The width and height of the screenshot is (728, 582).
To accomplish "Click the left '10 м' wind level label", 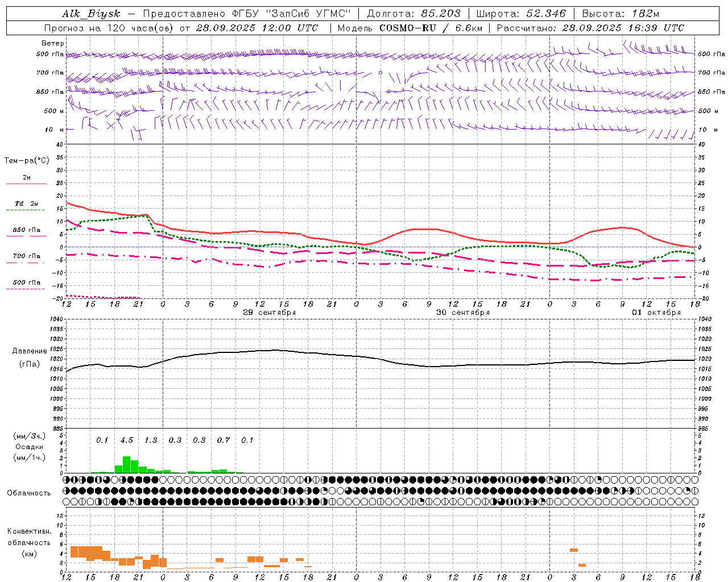I will click(54, 130).
